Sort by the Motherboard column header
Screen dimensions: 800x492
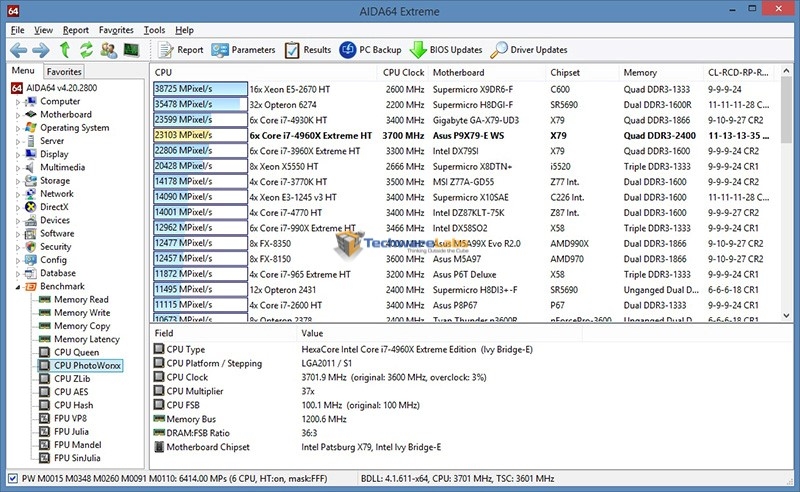click(487, 72)
